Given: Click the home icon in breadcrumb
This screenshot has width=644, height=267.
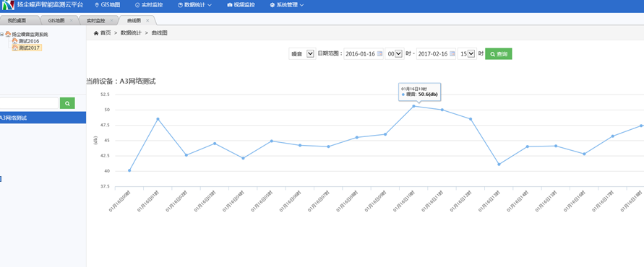Looking at the screenshot, I should pos(96,32).
